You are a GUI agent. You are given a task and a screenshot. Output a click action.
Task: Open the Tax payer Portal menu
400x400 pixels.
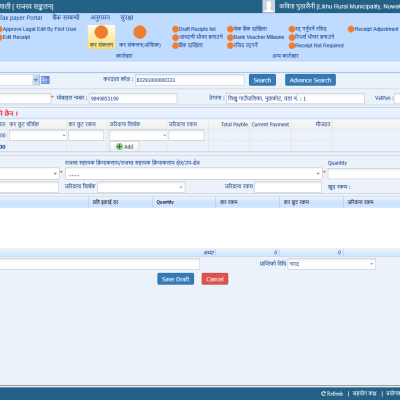pos(21,18)
